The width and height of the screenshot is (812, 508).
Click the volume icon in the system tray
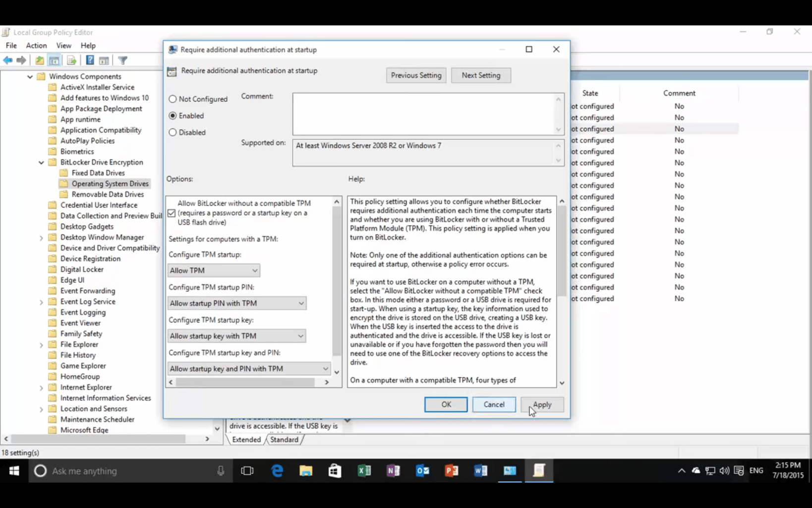tap(724, 471)
